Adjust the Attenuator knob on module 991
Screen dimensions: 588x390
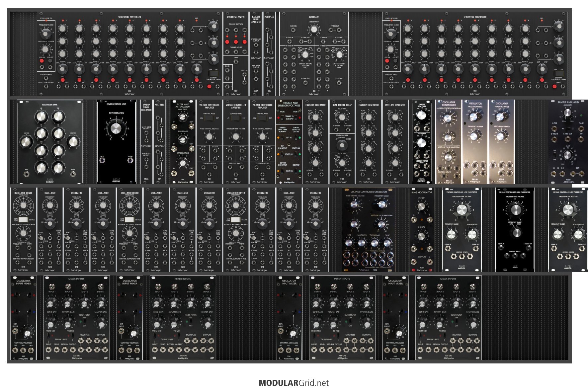[183, 163]
